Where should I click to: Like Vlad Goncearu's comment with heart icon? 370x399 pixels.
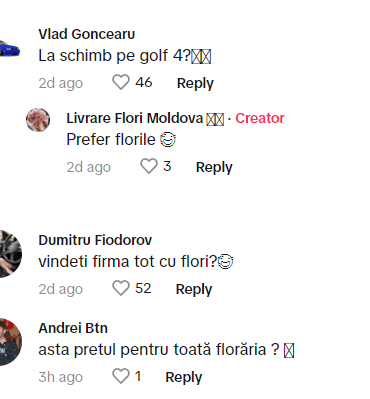[x=121, y=82]
